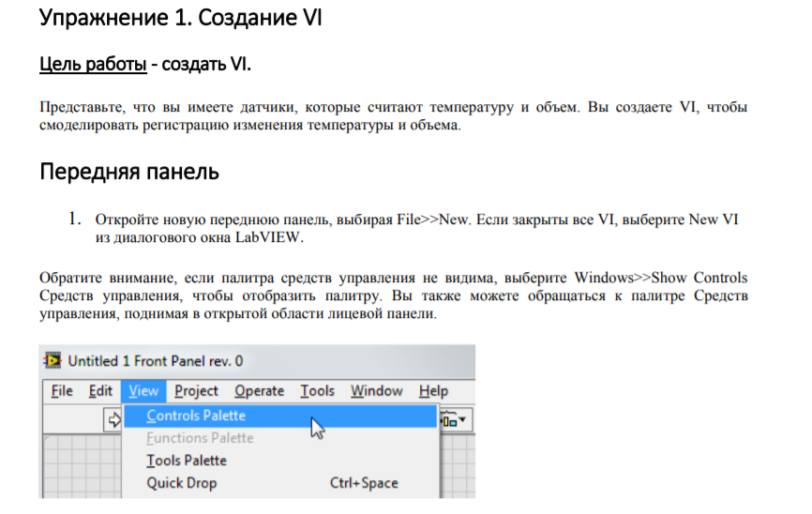Click the LabVIEW VI icon in title bar
This screenshot has width=812, height=514.
[53, 360]
